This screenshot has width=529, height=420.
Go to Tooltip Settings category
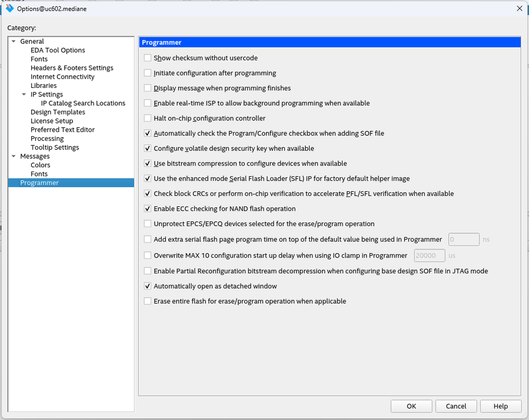coord(55,147)
